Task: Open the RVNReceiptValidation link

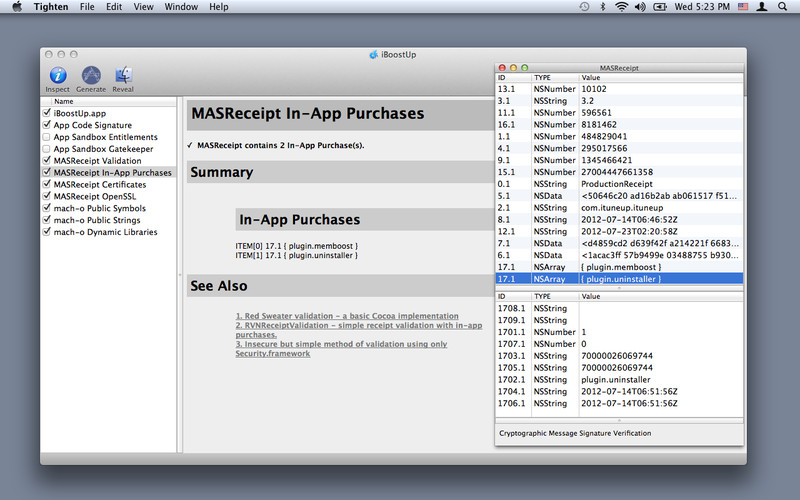Action: (359, 330)
